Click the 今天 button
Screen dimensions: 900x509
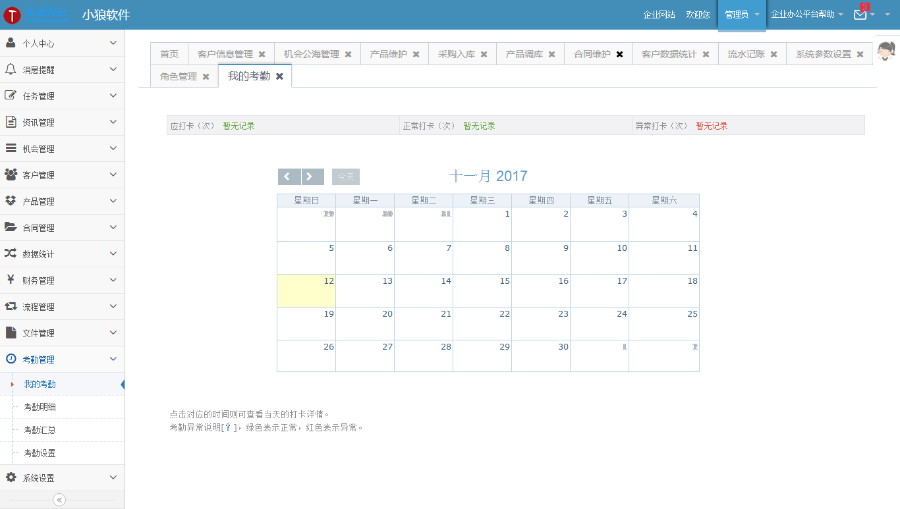(346, 177)
